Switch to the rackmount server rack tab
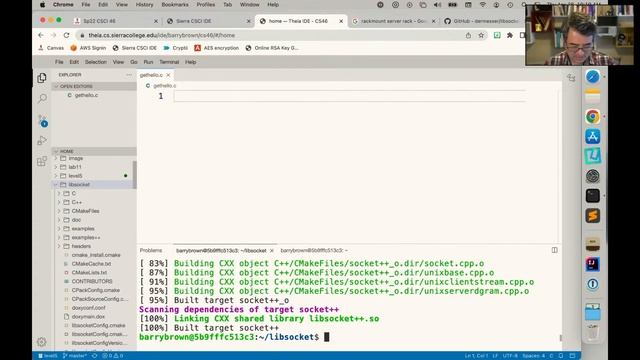Screen dimensions: 640x360 [x=393, y=21]
